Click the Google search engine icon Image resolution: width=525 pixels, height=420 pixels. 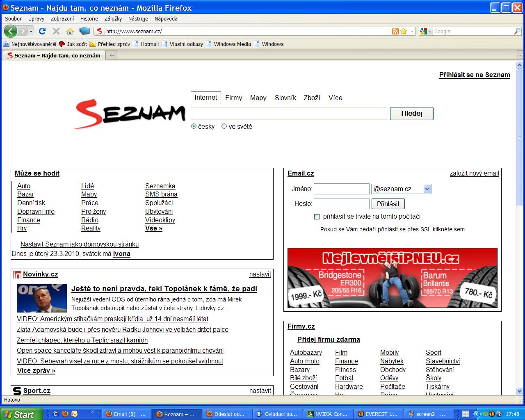(x=424, y=31)
